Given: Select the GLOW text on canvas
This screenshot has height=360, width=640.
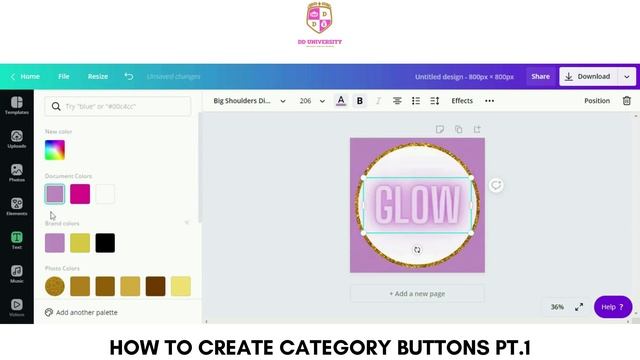Looking at the screenshot, I should click(417, 204).
